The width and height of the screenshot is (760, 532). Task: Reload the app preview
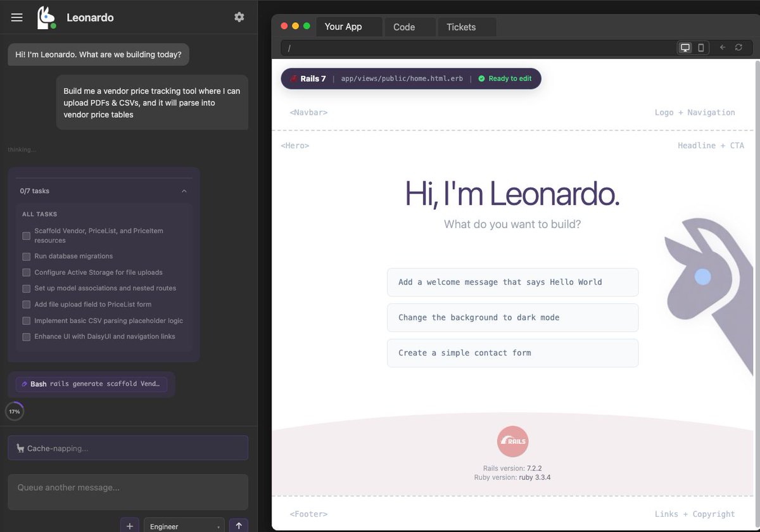738,47
